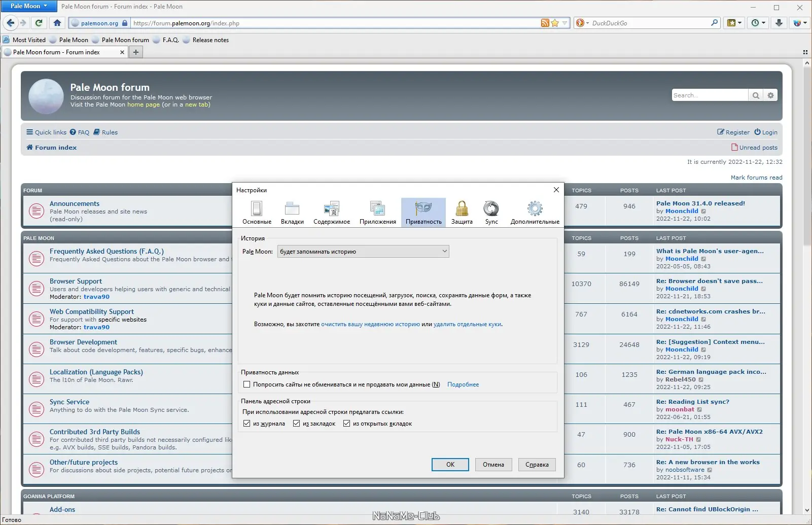Confirm settings with the OK button
The image size is (812, 525).
tap(450, 465)
